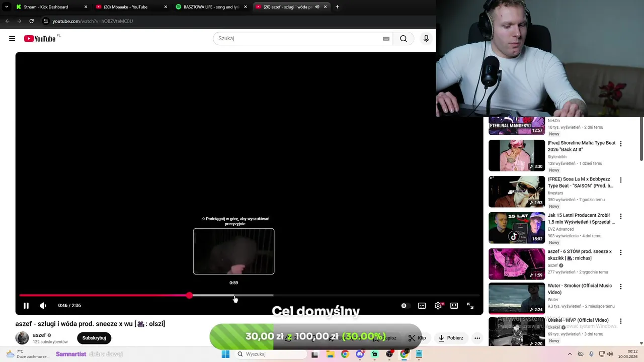The height and width of the screenshot is (362, 644).
Task: Close the Stream - Kick Dashboard tab
Action: coord(86,7)
